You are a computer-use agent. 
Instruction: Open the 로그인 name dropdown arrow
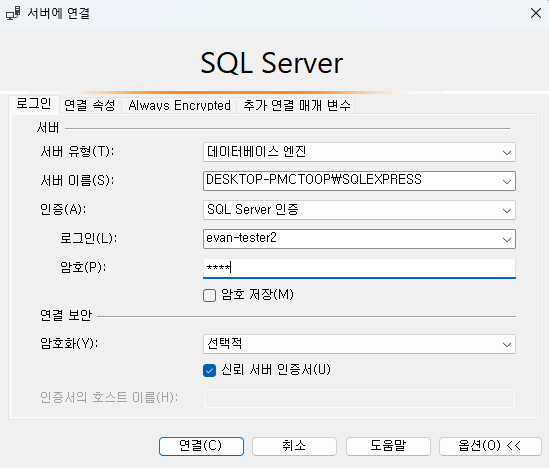coord(506,239)
